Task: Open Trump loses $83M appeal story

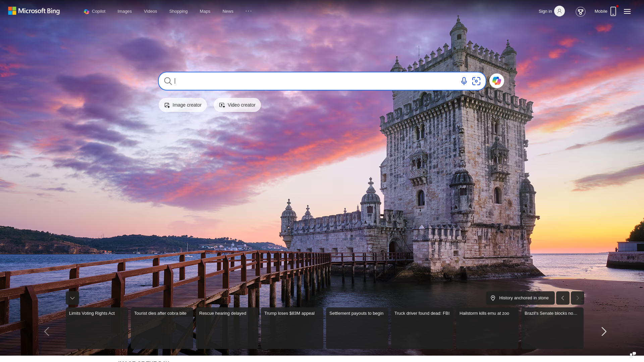Action: (292, 328)
